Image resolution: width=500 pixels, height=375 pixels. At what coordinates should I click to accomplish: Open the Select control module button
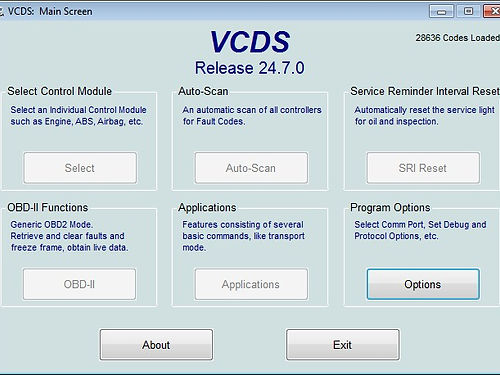80,168
